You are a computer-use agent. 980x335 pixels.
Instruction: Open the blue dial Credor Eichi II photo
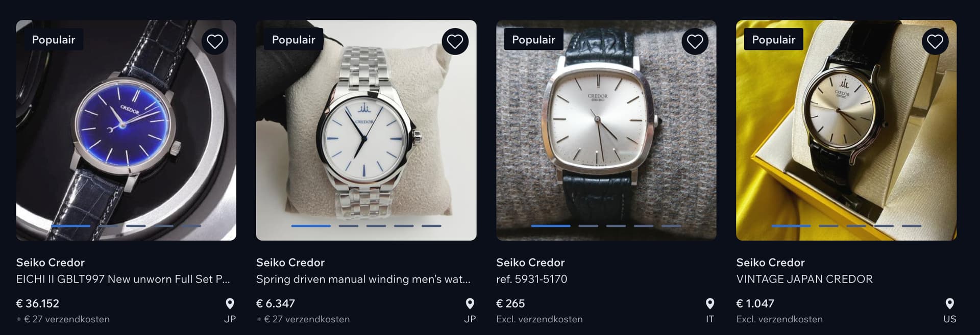coord(126,131)
